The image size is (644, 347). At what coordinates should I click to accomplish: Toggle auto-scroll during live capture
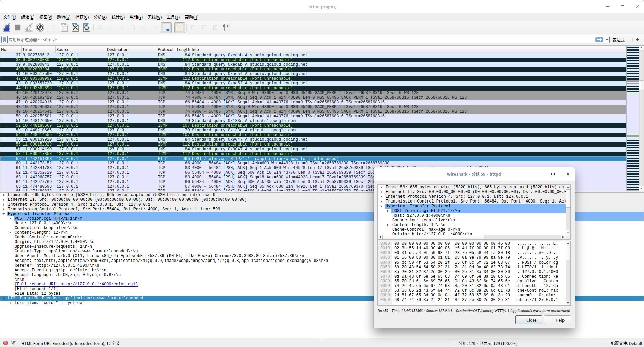pos(166,28)
